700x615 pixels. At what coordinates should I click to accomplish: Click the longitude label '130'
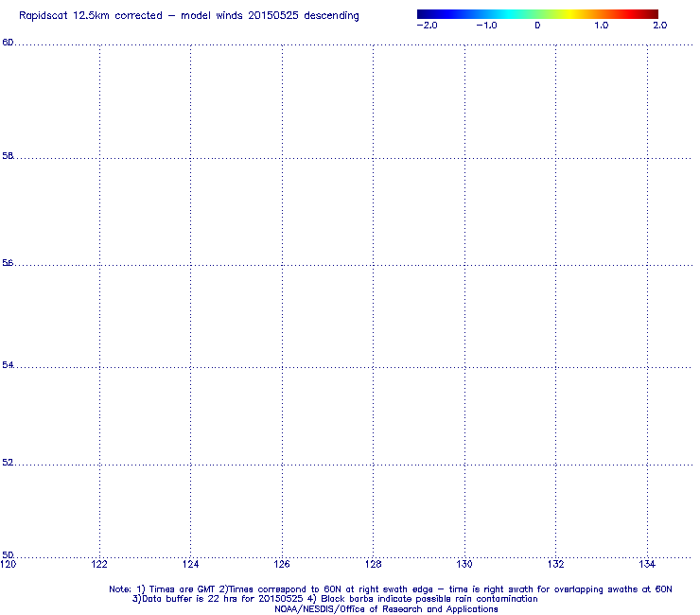click(464, 564)
